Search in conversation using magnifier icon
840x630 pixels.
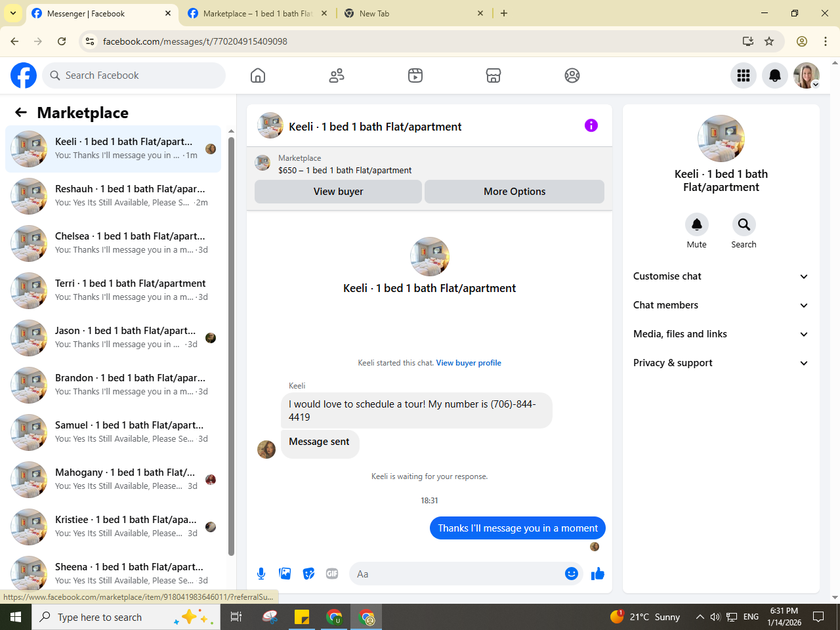[x=744, y=224]
